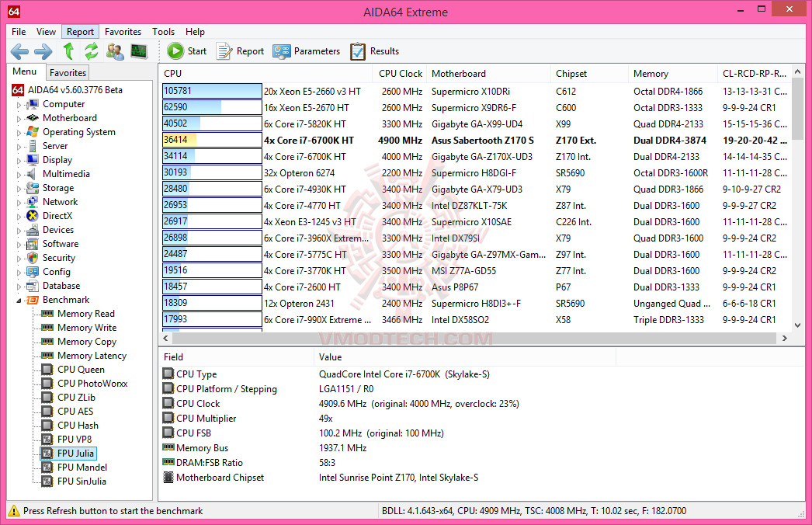Select the 105781 score bar

point(212,91)
